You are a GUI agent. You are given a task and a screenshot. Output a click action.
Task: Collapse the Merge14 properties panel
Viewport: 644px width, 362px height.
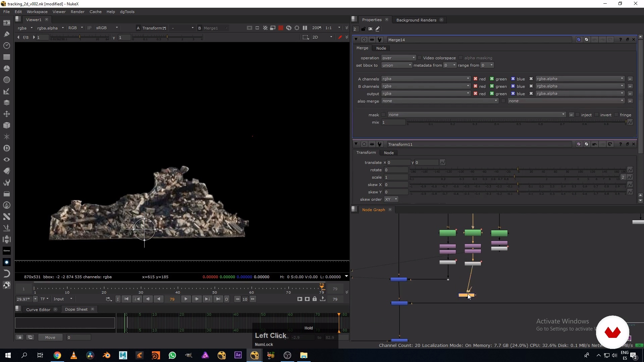pyautogui.click(x=356, y=40)
